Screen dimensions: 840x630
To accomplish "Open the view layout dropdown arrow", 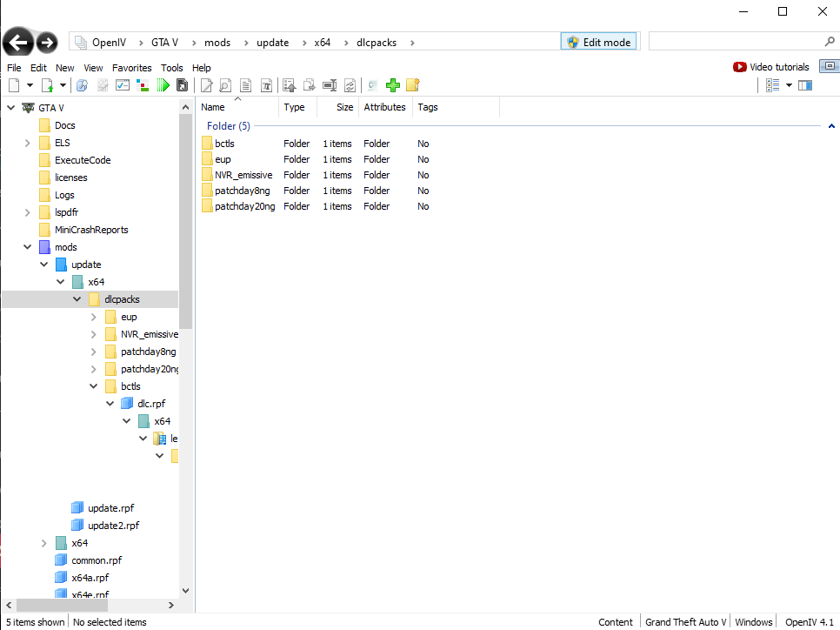I will [x=789, y=84].
